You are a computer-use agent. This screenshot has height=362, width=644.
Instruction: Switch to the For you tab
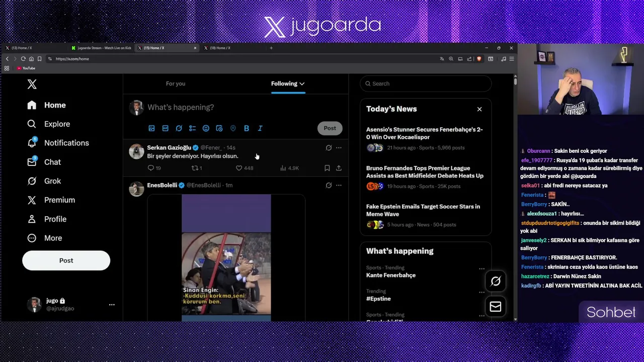pyautogui.click(x=176, y=83)
